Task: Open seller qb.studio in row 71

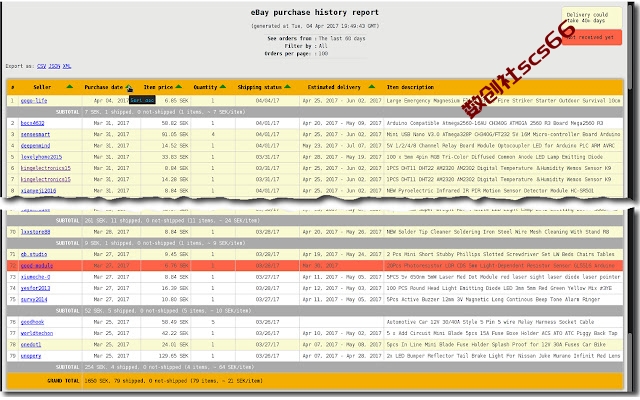Action: (x=34, y=254)
